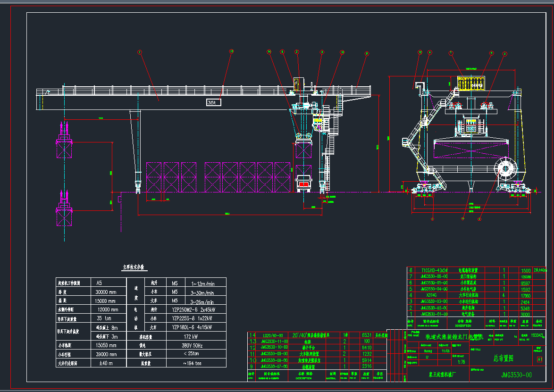Click balloon callout 5 over the elevation view
This screenshot has height=392, width=554.
click(x=282, y=52)
